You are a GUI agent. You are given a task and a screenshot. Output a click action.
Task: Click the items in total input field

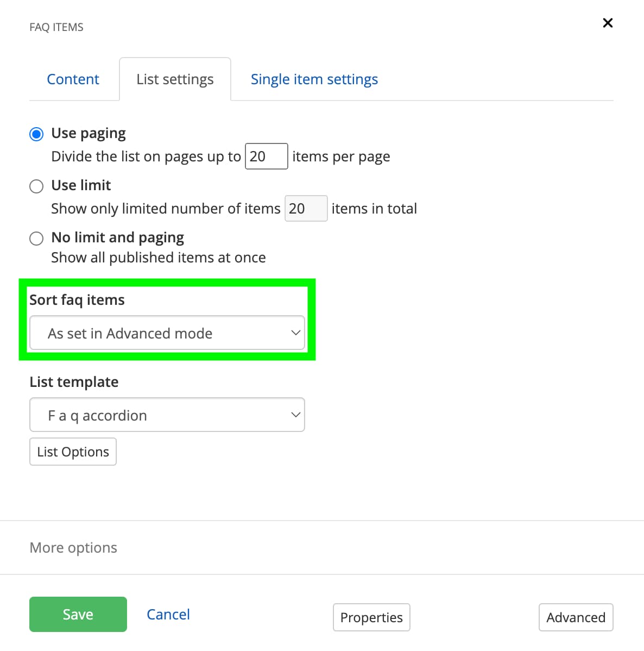click(x=306, y=208)
